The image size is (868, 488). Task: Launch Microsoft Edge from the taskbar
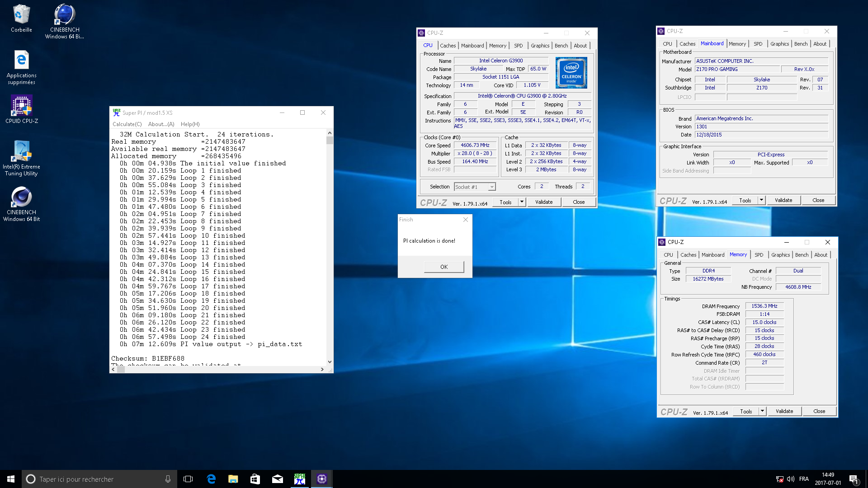pyautogui.click(x=211, y=479)
